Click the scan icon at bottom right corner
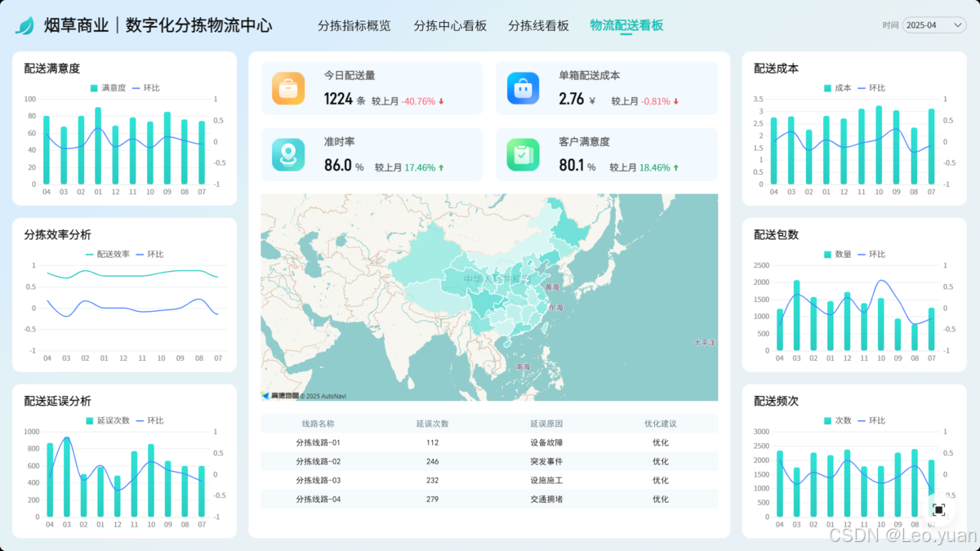Screen dimensions: 980x551 tap(939, 509)
